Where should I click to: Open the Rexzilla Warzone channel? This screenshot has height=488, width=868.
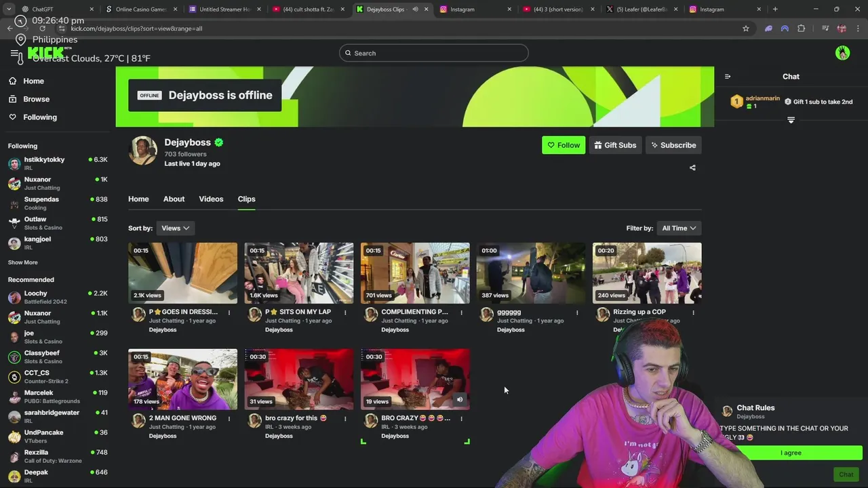(58, 456)
